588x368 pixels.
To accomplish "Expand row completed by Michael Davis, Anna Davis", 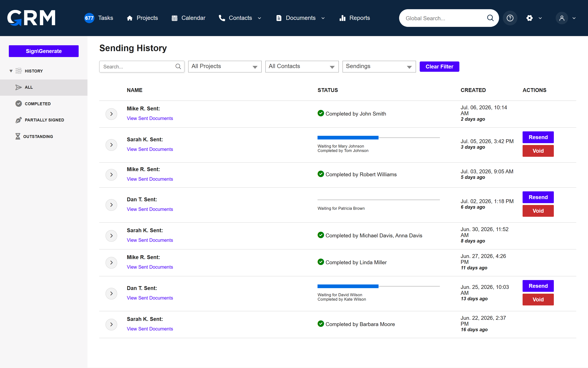I will click(x=111, y=236).
